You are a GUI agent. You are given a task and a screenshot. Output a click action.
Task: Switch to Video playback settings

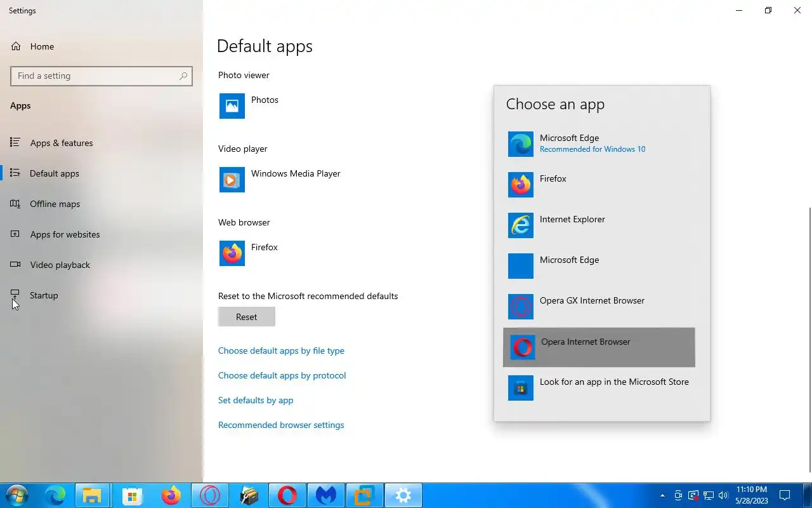pyautogui.click(x=101, y=265)
